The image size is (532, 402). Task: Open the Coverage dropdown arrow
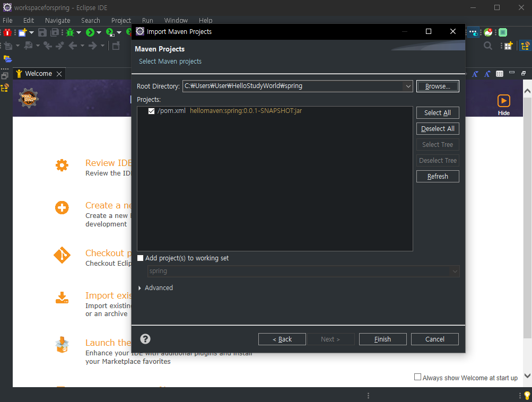(x=119, y=32)
